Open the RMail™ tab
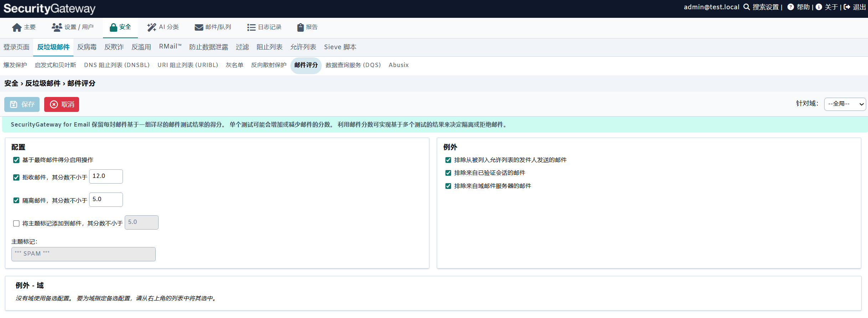The width and height of the screenshot is (868, 318). tap(170, 47)
